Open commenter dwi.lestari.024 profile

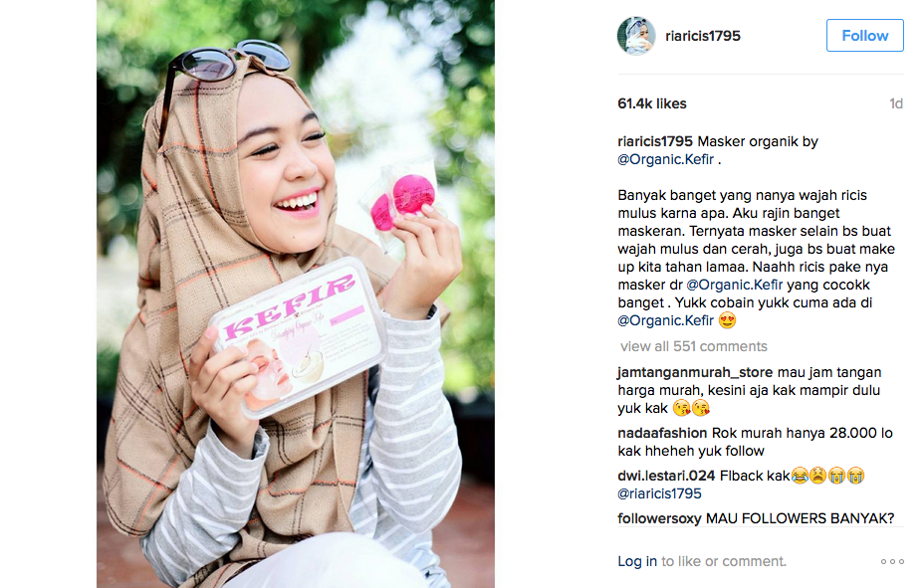click(x=666, y=476)
